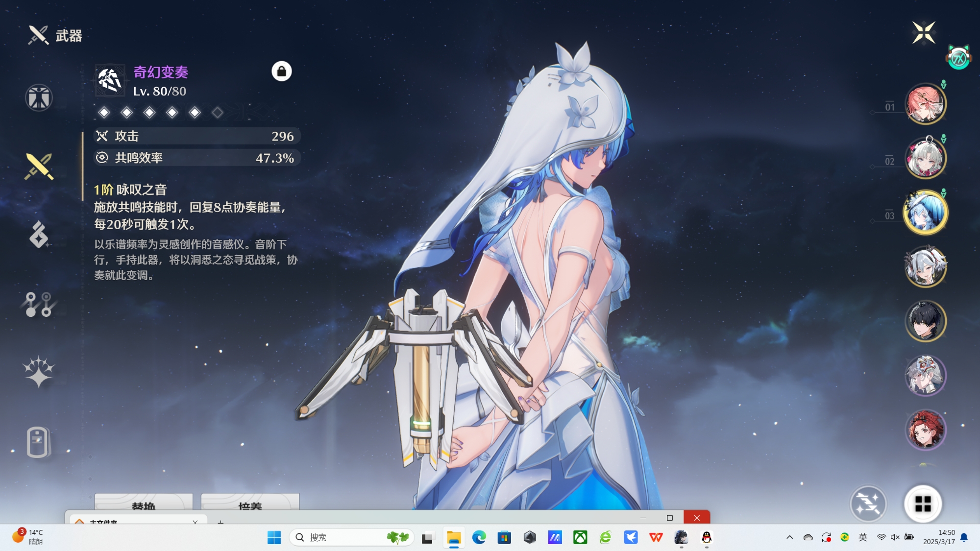Open Task View on the taskbar

tap(427, 537)
